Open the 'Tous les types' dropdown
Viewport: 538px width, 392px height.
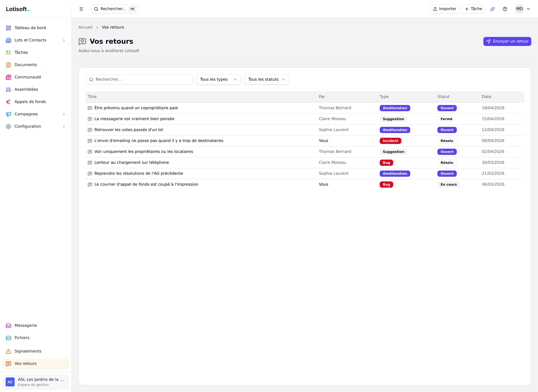pyautogui.click(x=219, y=80)
